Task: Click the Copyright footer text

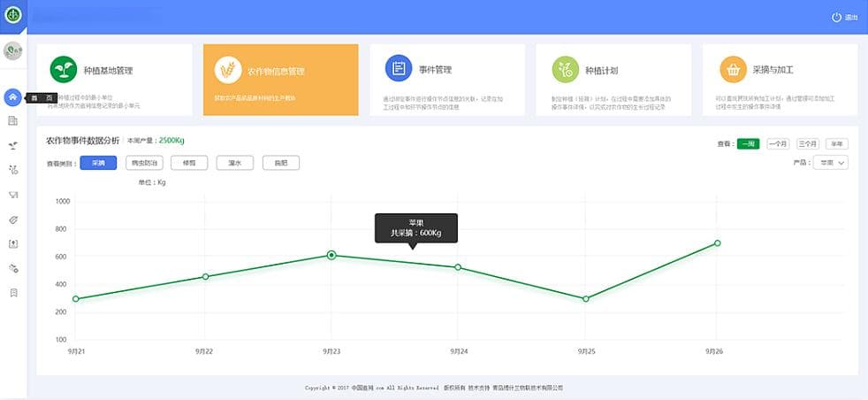Action: [434, 388]
